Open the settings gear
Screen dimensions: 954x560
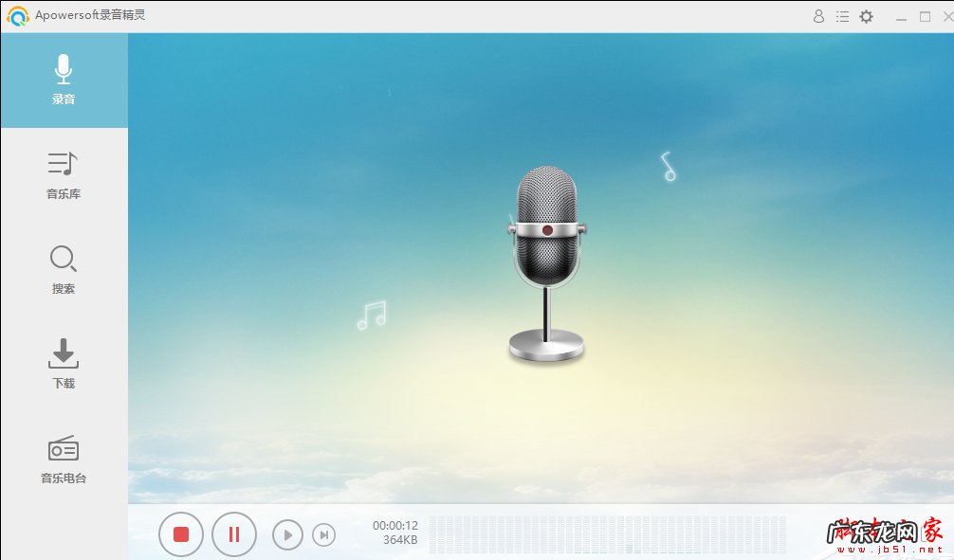[x=866, y=16]
